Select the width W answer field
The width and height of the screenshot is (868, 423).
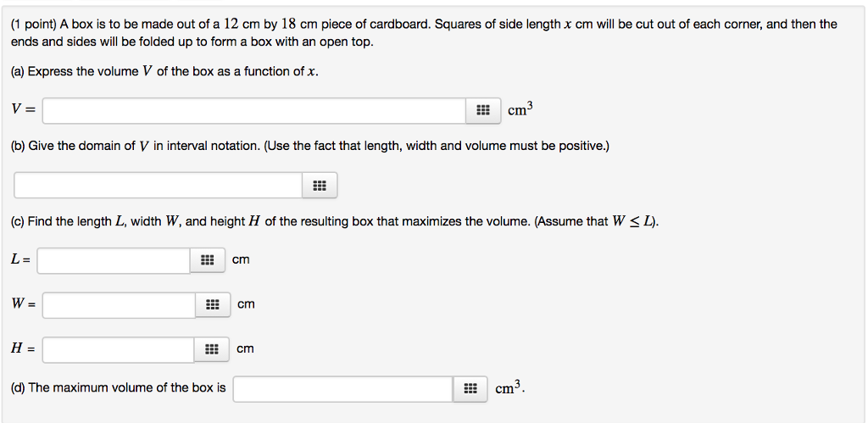point(119,305)
